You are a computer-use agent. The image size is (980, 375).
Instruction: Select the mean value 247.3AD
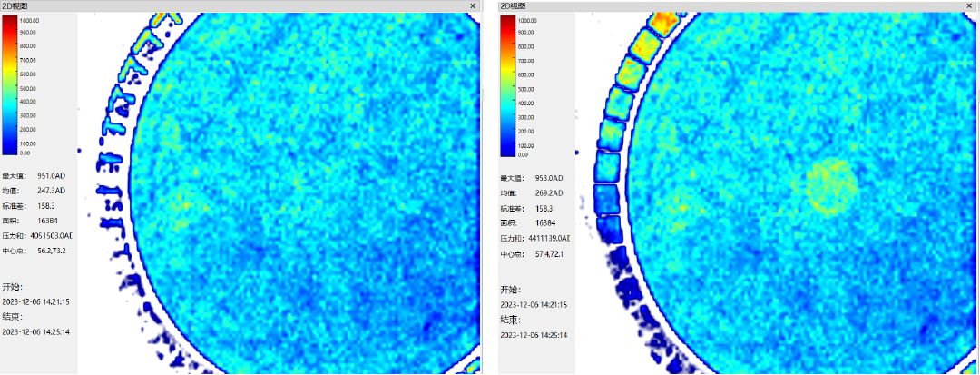click(x=51, y=191)
